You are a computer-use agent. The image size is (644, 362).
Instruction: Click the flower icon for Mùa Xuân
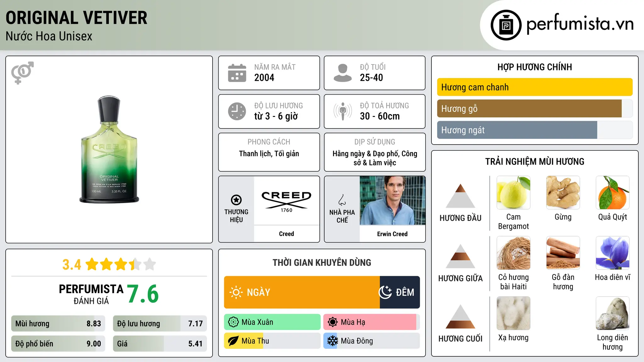[233, 322]
